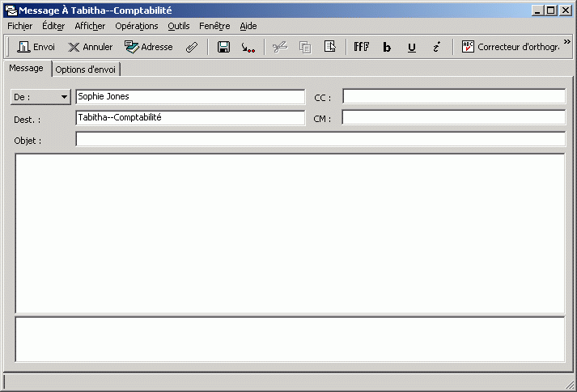Open the FfF font selection icon
577x392 pixels.
click(x=362, y=47)
